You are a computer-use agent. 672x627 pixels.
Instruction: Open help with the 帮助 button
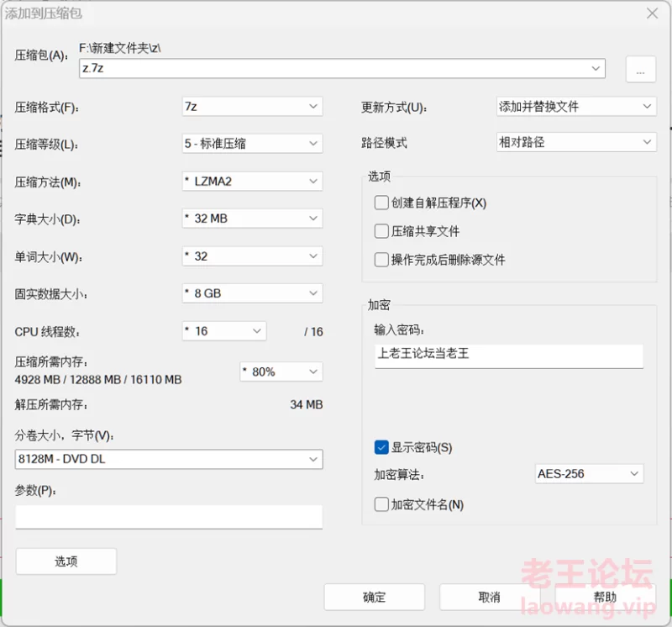[x=605, y=597]
